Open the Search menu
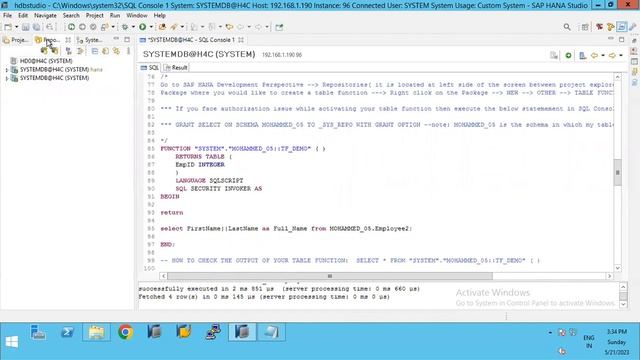Screen dimensions: 640x360 (71, 16)
